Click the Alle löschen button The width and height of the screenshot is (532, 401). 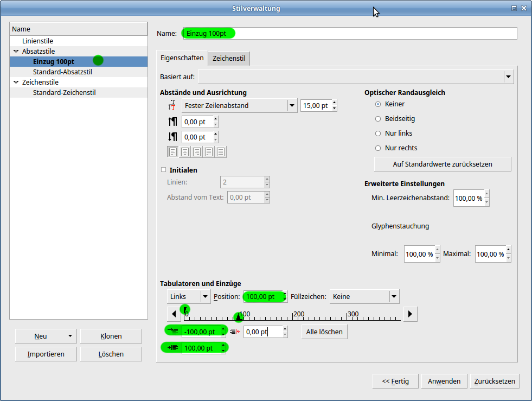coord(324,332)
